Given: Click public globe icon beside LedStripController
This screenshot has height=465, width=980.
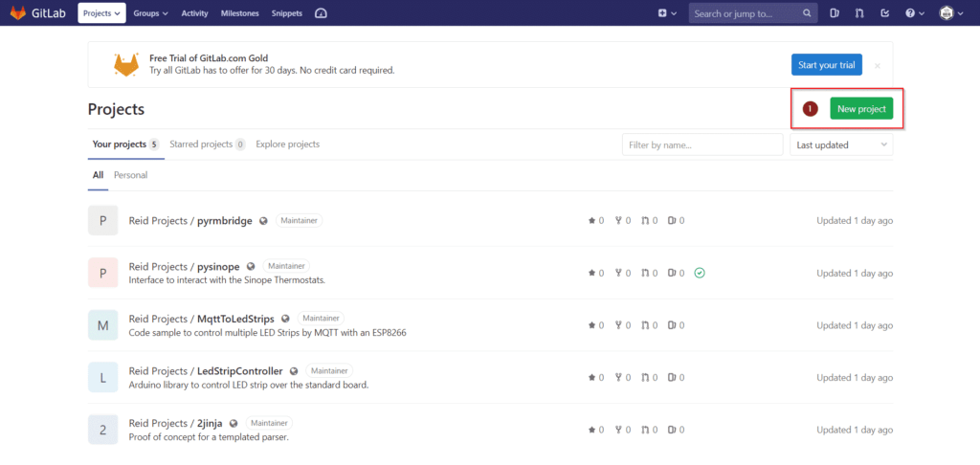Looking at the screenshot, I should click(x=295, y=370).
